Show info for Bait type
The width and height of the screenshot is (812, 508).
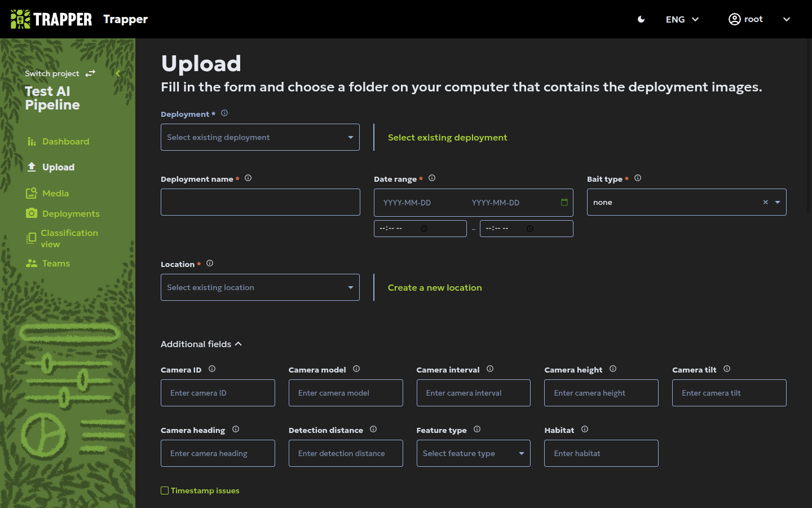point(638,178)
